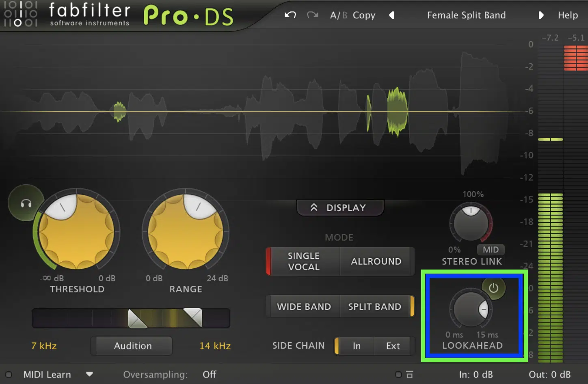588x384 pixels.
Task: Click the Lookahead knob
Action: 471,309
